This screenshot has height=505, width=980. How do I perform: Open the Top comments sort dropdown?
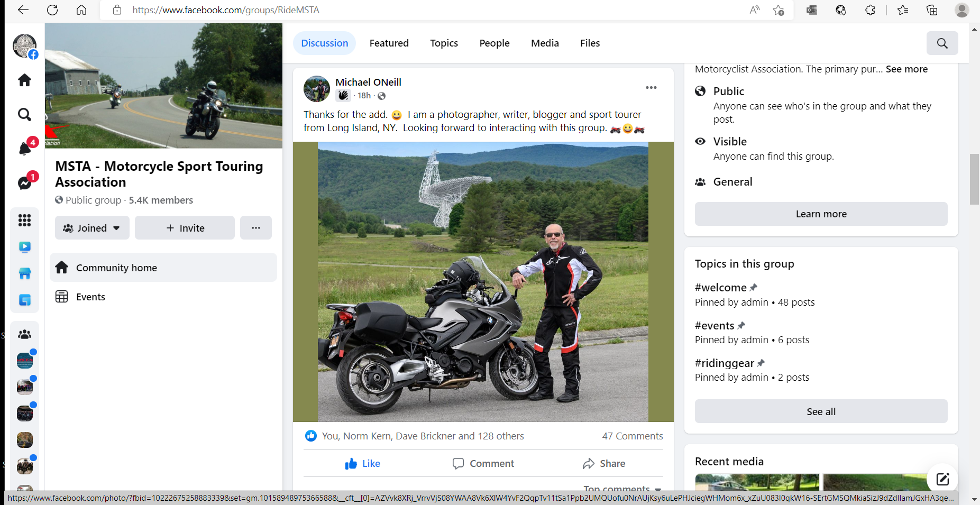pos(622,489)
